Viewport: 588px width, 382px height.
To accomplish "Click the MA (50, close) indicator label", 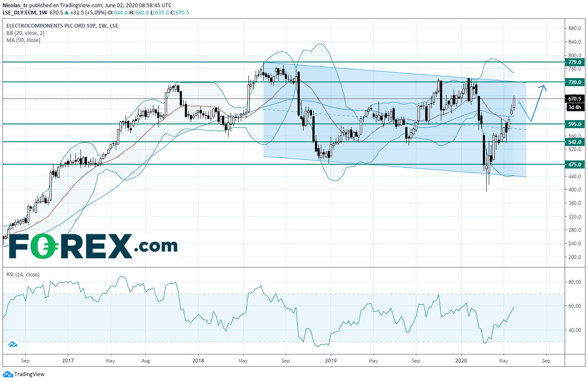I will (23, 40).
